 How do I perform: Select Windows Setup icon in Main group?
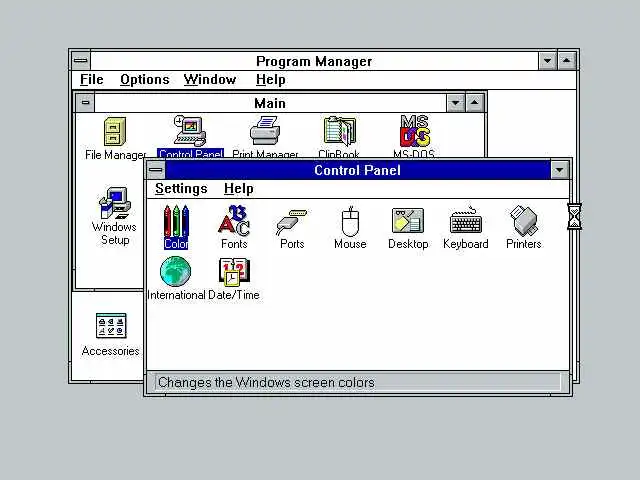pos(115,216)
